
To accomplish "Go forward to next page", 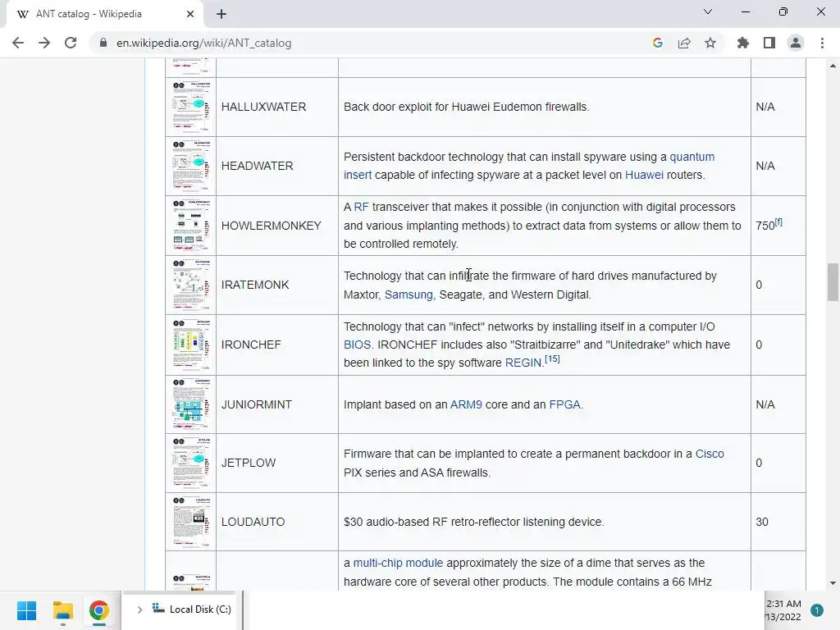I will [x=44, y=43].
